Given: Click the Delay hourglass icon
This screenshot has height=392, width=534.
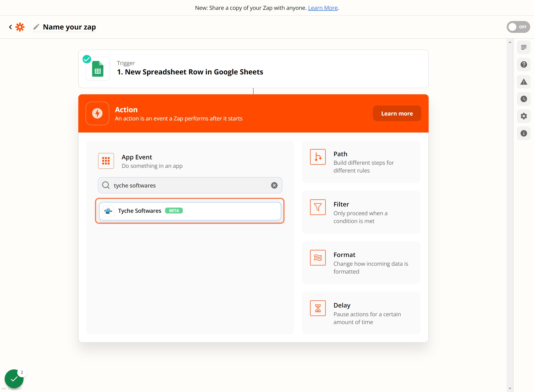Looking at the screenshot, I should pos(318,308).
